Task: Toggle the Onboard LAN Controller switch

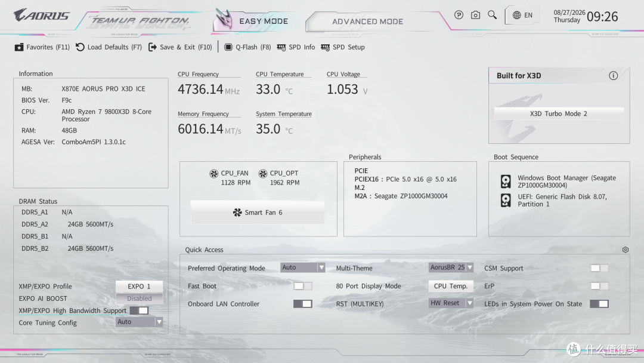Action: [303, 304]
